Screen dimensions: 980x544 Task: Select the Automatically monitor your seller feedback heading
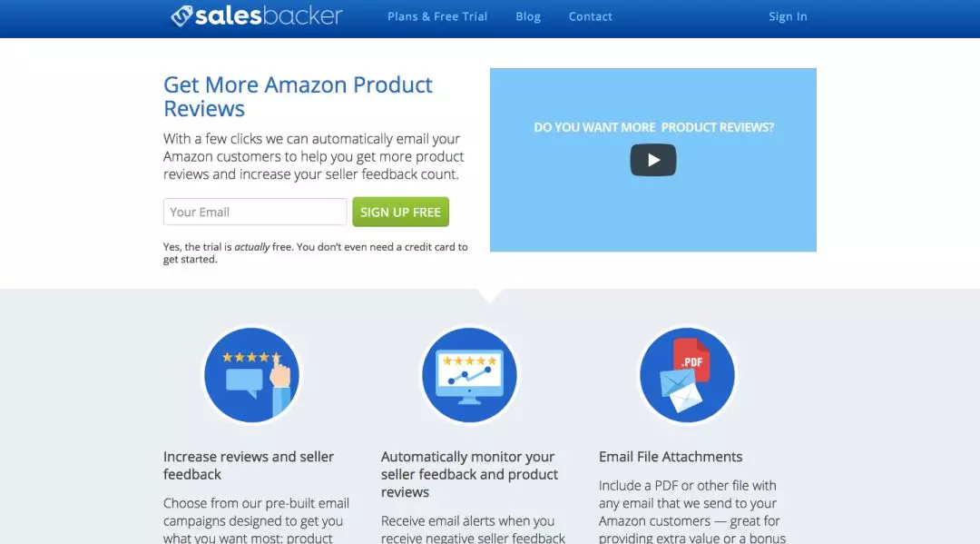469,474
